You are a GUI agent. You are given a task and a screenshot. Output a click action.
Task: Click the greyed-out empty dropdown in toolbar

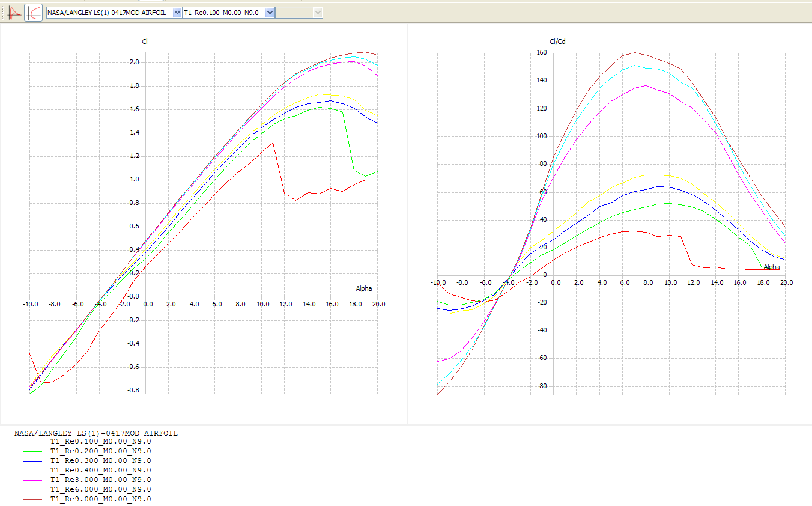[x=298, y=13]
